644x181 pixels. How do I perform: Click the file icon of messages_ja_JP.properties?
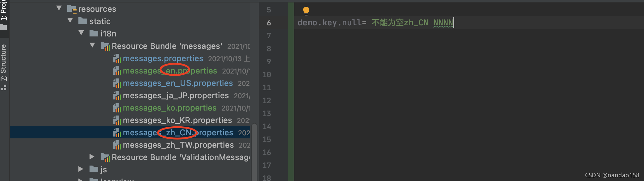[x=117, y=96]
